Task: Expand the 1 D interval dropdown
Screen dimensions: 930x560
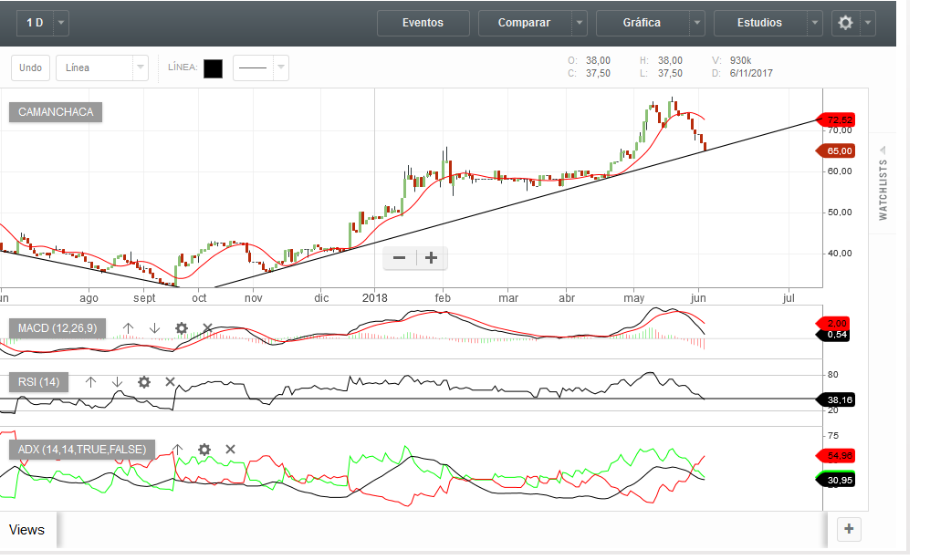Action: (61, 23)
